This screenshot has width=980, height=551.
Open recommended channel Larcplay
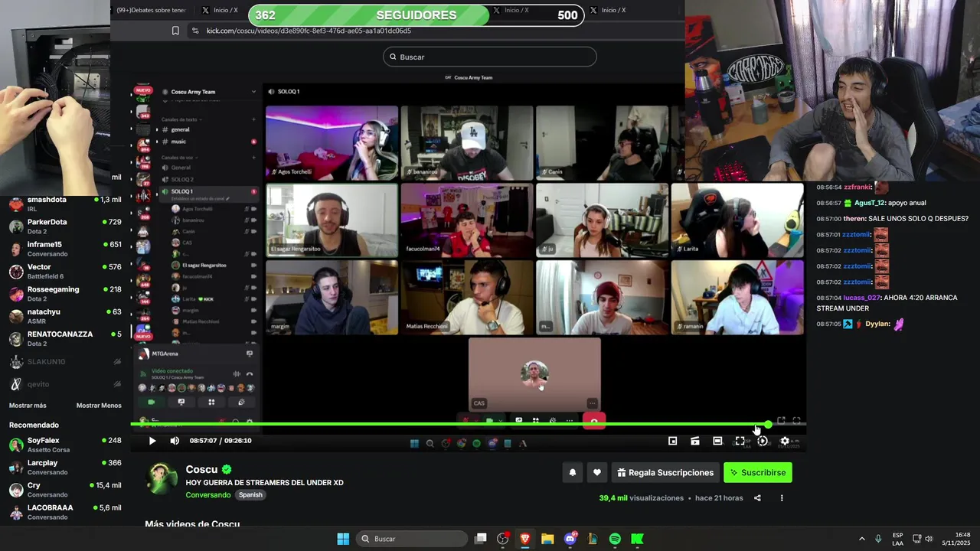point(65,468)
